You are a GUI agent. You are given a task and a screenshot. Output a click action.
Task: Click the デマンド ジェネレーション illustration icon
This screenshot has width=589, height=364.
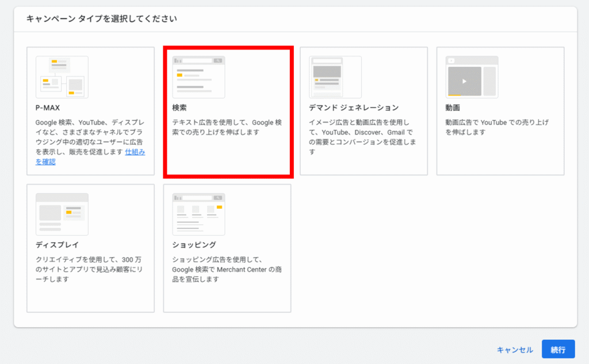tap(335, 77)
